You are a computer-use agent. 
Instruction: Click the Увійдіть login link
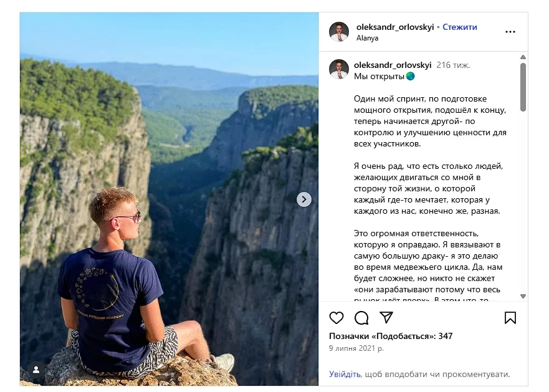tap(345, 375)
